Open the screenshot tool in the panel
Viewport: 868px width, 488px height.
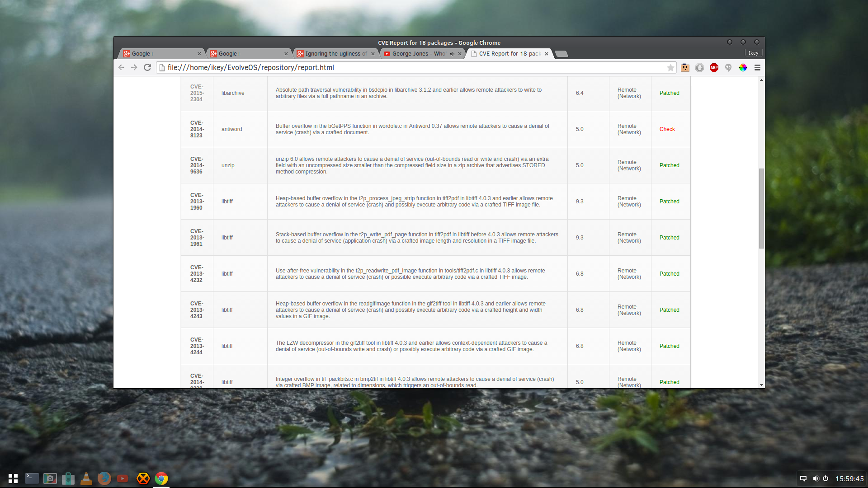(x=50, y=478)
